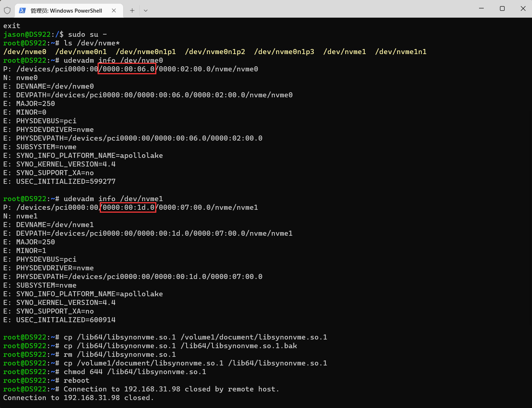Click the reboot command text
This screenshot has width=532, height=408.
(76, 380)
